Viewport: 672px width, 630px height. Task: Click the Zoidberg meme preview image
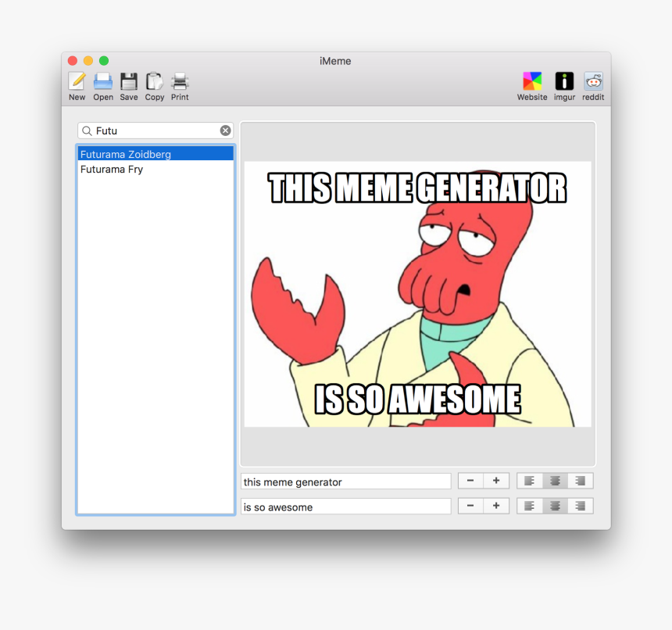(x=418, y=294)
